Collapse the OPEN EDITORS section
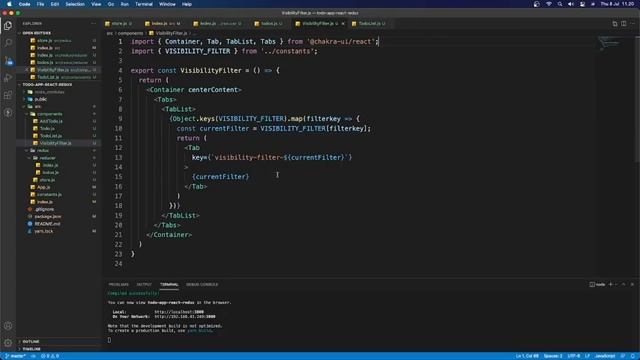 tap(36, 33)
